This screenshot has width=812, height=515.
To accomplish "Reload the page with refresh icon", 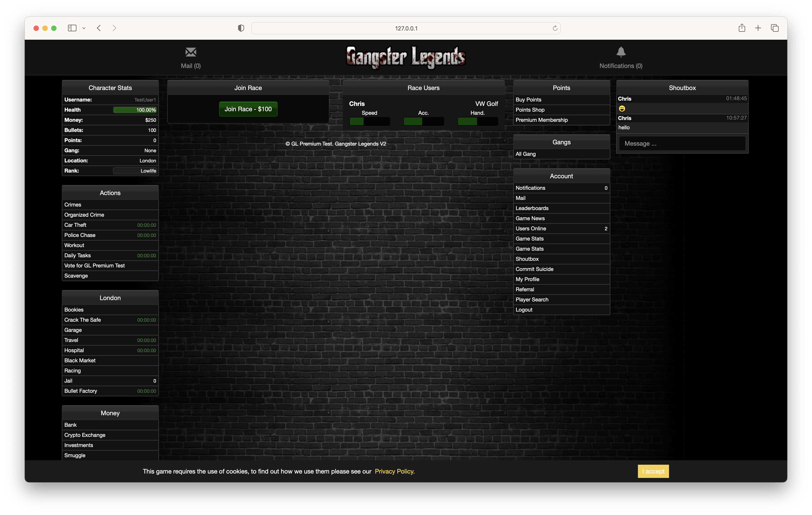I will point(555,28).
